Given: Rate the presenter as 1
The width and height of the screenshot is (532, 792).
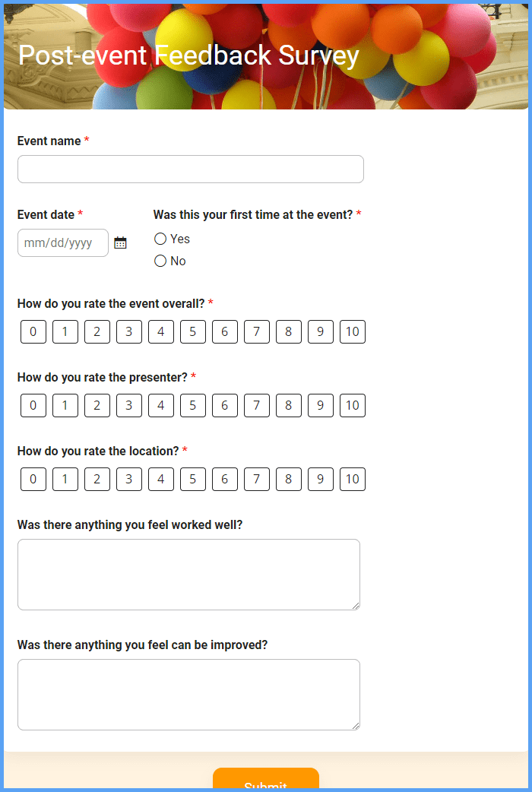Looking at the screenshot, I should coord(65,405).
